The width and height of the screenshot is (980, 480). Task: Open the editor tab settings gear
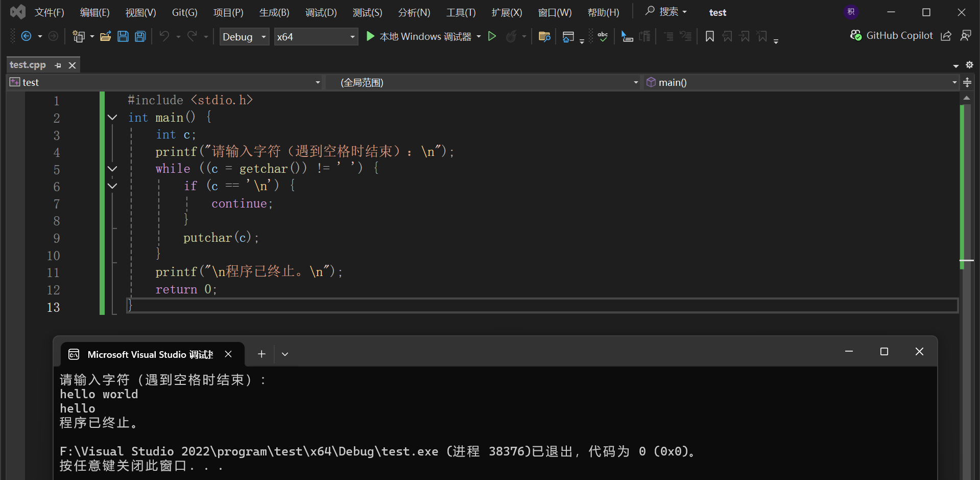point(969,65)
